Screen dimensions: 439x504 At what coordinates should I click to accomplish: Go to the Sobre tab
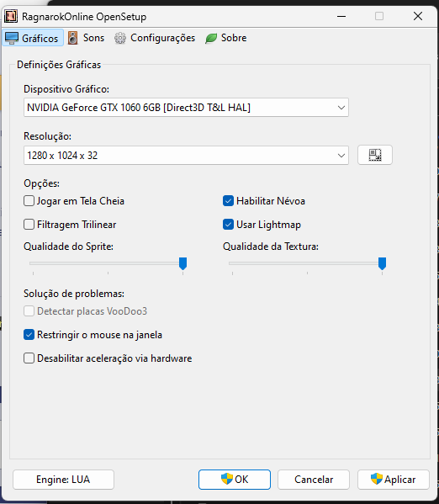[226, 38]
